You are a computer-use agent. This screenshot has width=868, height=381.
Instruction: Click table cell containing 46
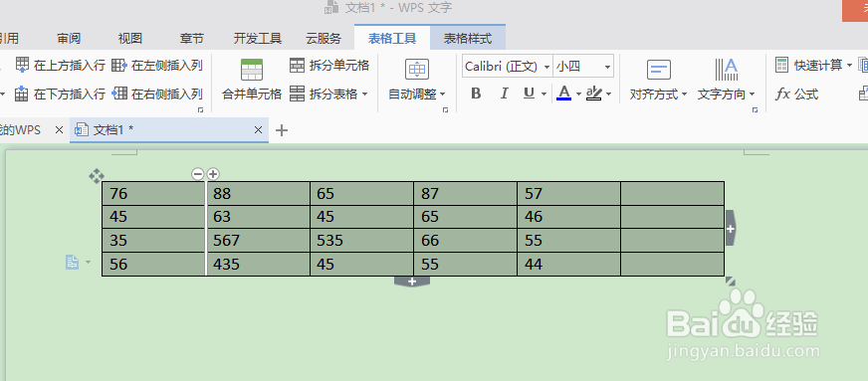(x=569, y=217)
